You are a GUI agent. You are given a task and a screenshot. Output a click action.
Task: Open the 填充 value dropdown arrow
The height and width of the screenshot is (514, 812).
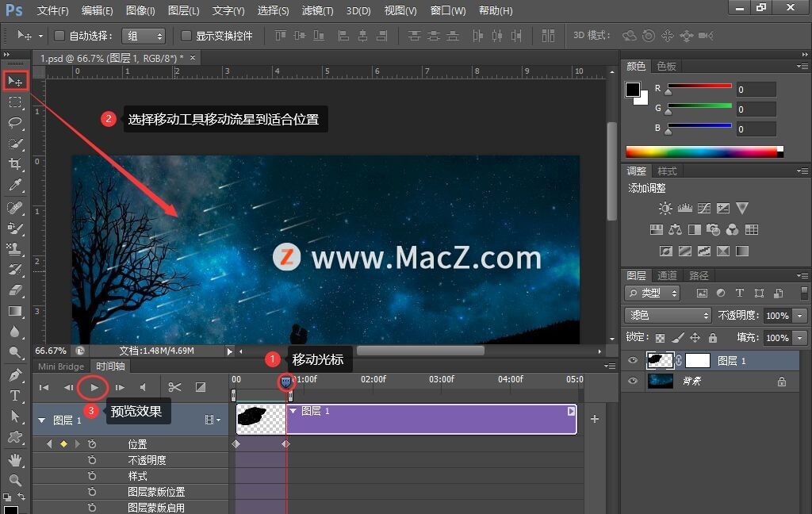pos(801,338)
